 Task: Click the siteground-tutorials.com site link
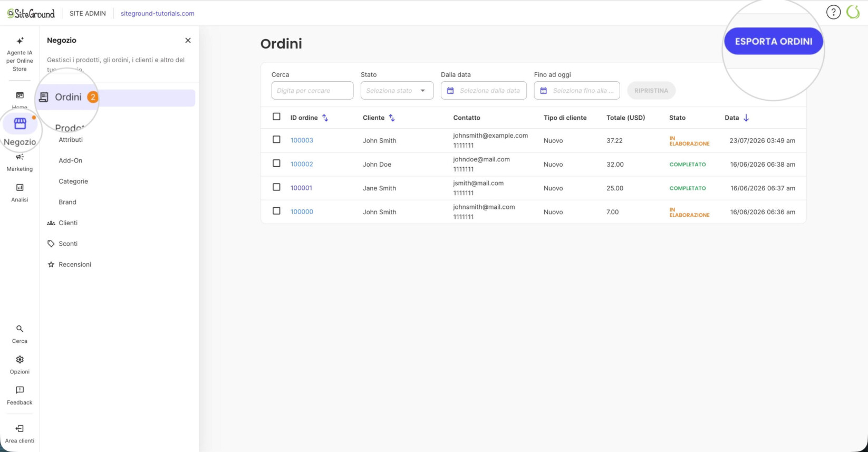[157, 13]
